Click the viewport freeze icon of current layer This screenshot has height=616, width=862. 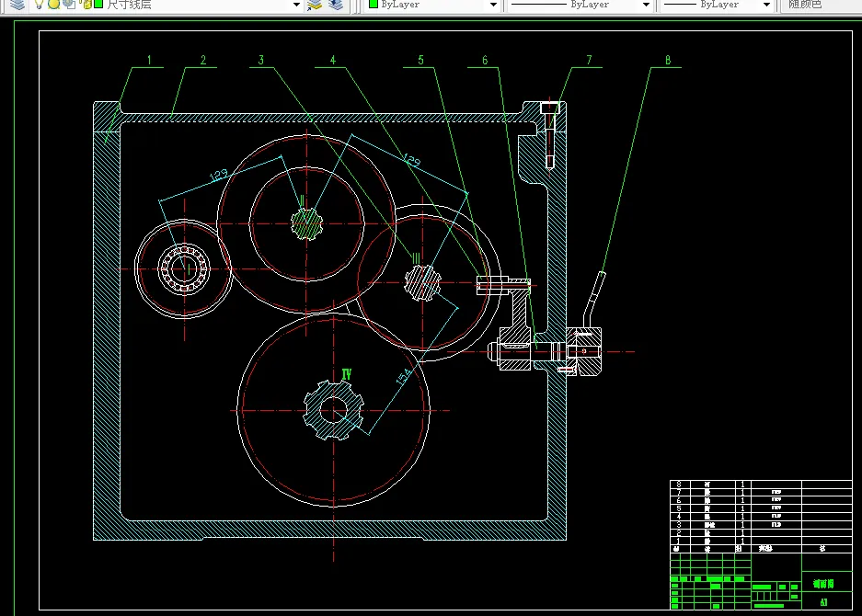pos(68,5)
